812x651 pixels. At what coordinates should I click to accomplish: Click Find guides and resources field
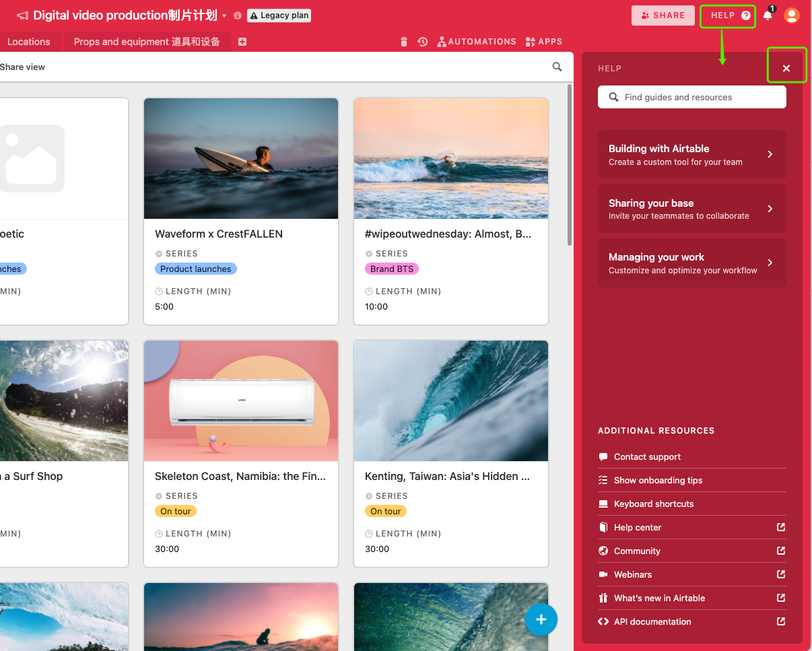(692, 97)
